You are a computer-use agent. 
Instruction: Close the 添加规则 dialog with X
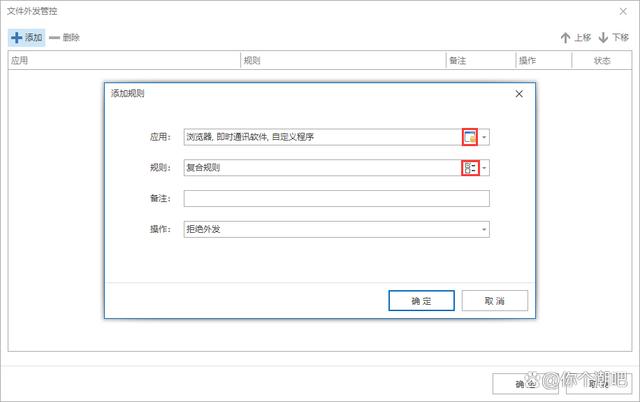pos(519,94)
